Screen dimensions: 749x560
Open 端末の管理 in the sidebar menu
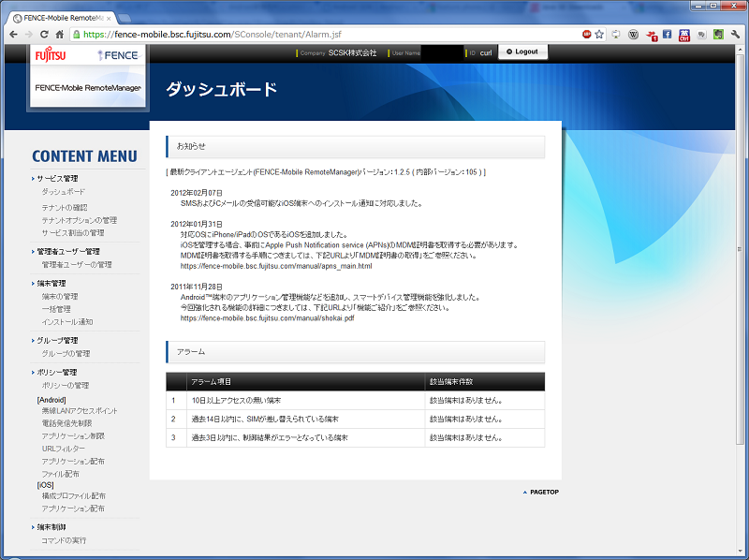pos(59,297)
